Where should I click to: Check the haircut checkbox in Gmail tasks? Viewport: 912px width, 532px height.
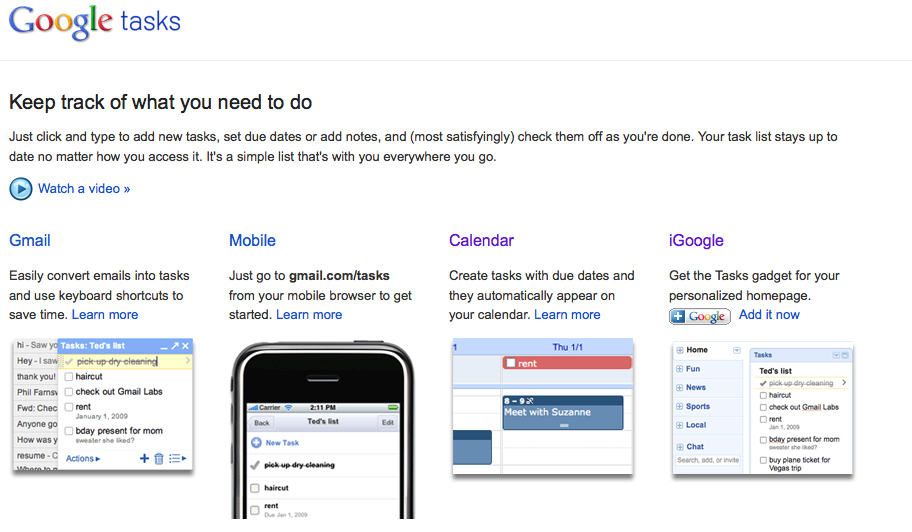coord(69,377)
